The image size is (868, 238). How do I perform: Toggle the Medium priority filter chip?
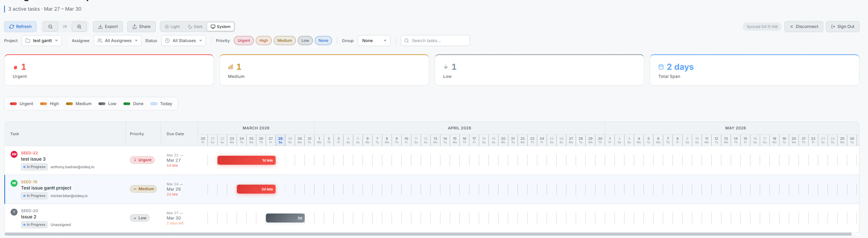pos(285,40)
